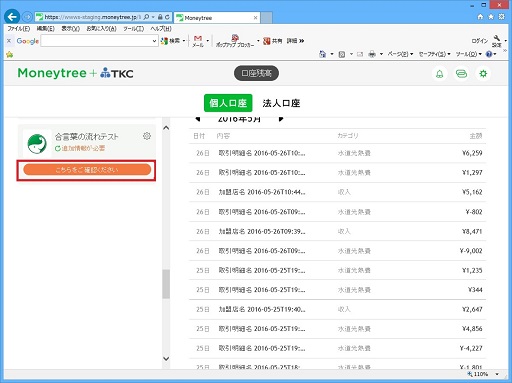This screenshot has height=383, width=512.
Task: Open the ページ(P) command bar dropdown
Action: click(400, 54)
